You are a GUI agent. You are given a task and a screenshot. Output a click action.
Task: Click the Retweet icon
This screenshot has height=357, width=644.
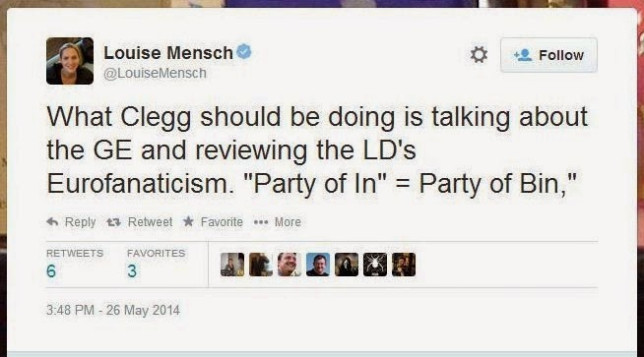tap(113, 222)
